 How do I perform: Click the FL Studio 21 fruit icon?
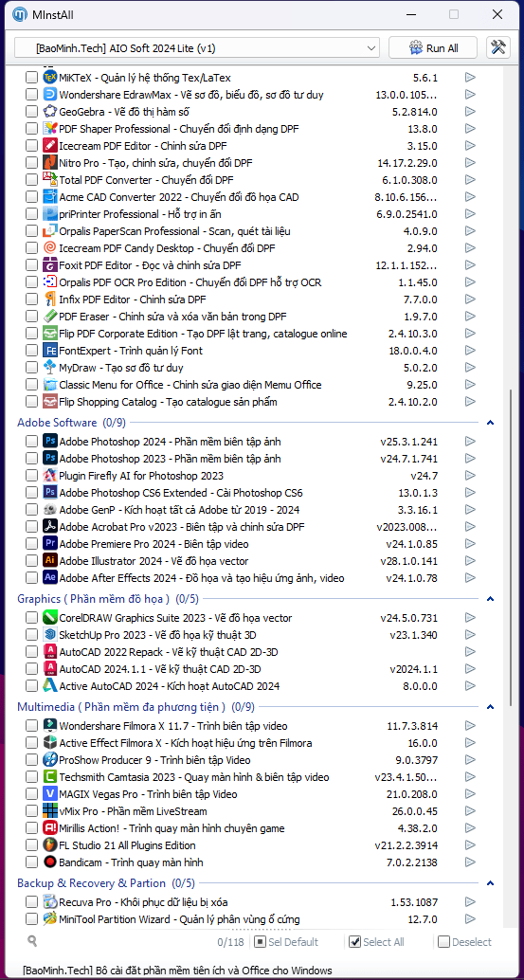(50, 845)
